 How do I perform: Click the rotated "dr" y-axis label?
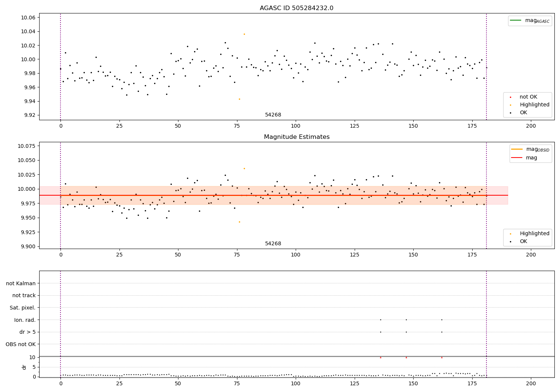(x=24, y=367)
